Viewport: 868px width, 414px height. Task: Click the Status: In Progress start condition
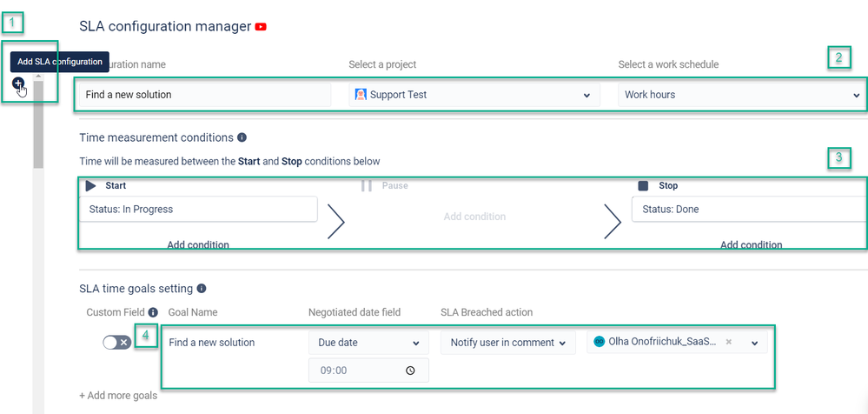pyautogui.click(x=198, y=209)
